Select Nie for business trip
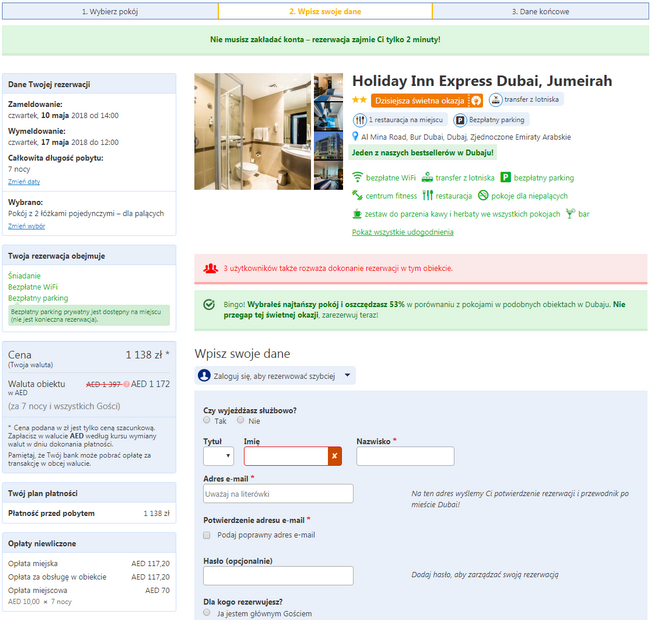The width and height of the screenshot is (650, 620). (240, 420)
